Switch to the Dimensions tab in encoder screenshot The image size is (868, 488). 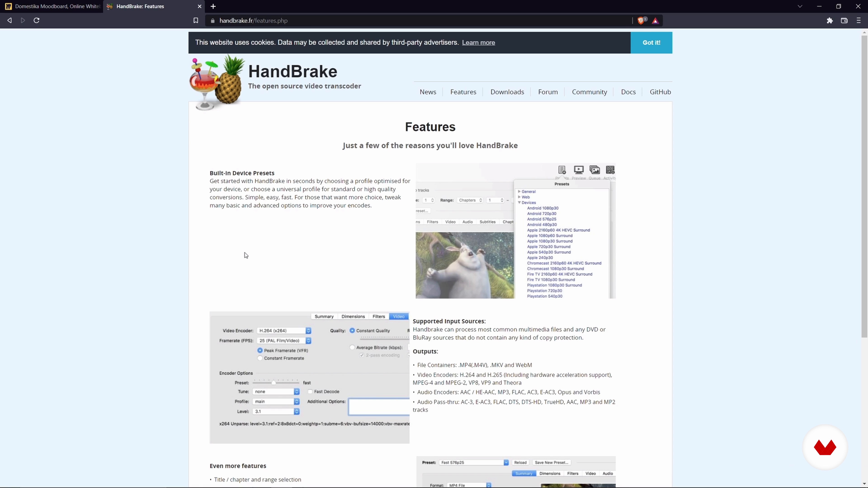click(x=353, y=317)
